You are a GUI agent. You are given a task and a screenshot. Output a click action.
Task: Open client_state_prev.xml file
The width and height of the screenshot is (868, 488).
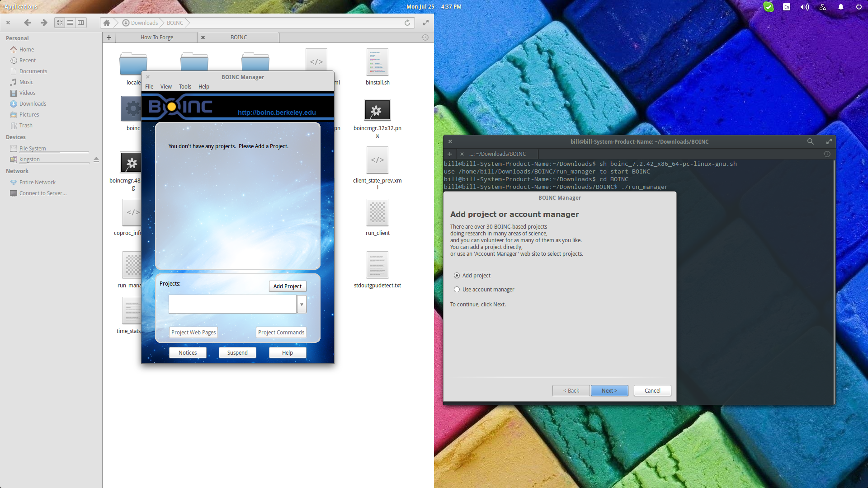tap(377, 168)
